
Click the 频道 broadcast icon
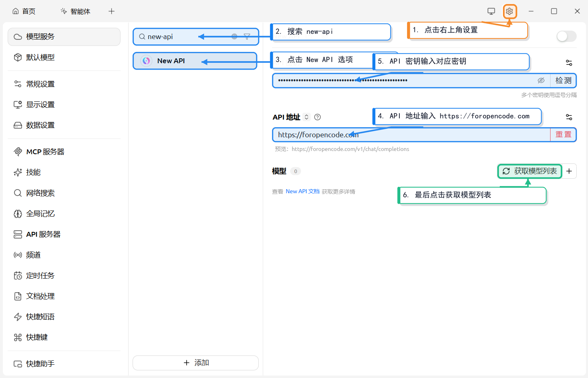coord(18,255)
